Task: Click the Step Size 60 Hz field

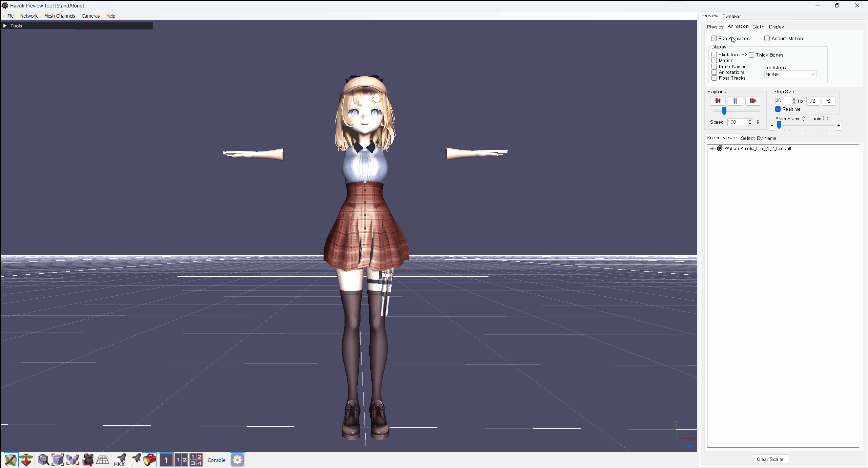Action: pos(783,101)
